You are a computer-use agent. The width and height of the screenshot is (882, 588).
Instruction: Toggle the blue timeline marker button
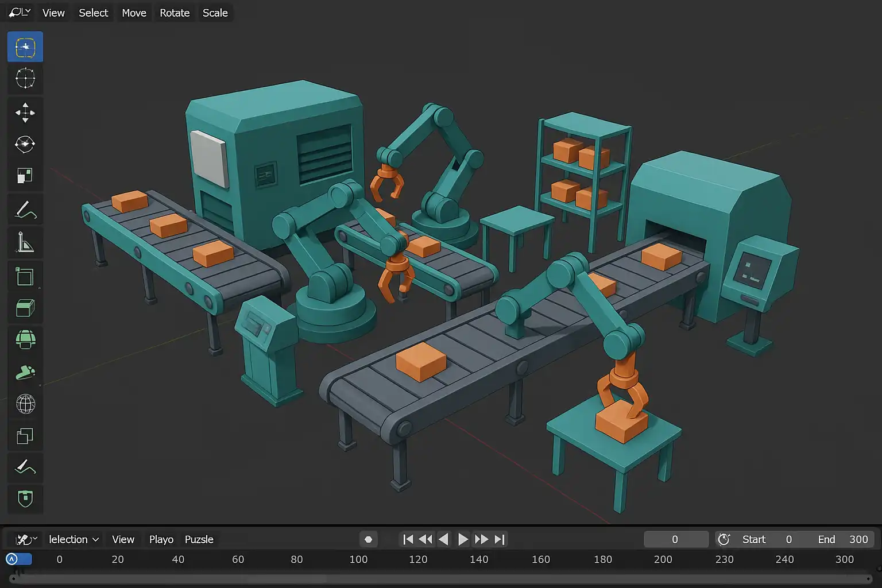click(18, 559)
